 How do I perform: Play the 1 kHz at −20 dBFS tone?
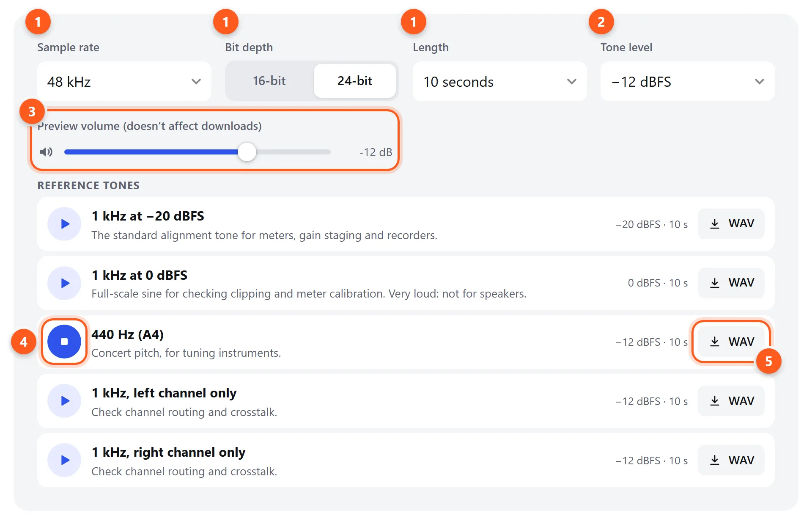[x=64, y=224]
